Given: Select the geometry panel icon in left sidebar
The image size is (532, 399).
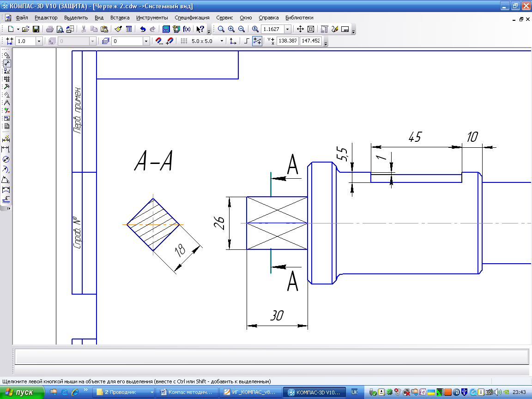Looking at the screenshot, I should (x=7, y=55).
